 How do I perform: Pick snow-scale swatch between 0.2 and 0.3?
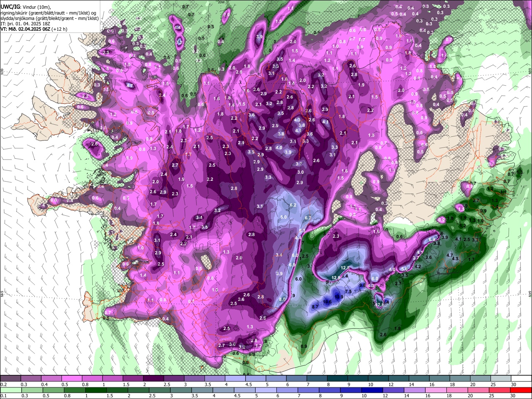point(10,378)
